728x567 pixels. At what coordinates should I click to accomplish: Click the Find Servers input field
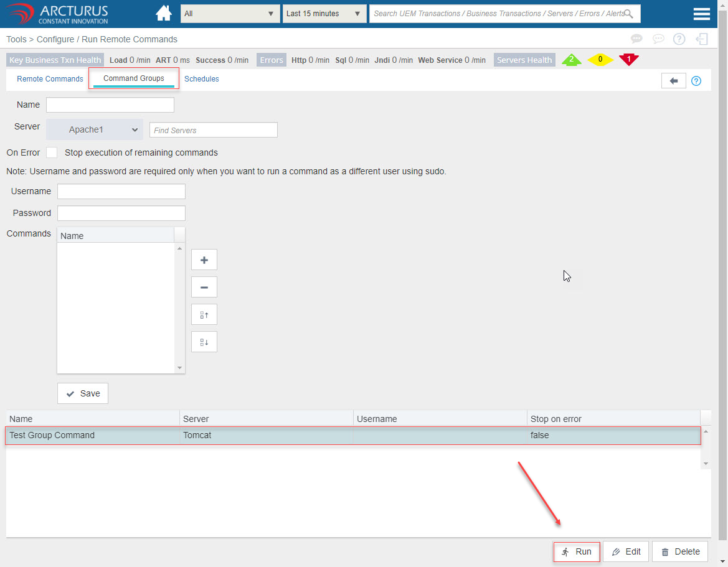(213, 130)
